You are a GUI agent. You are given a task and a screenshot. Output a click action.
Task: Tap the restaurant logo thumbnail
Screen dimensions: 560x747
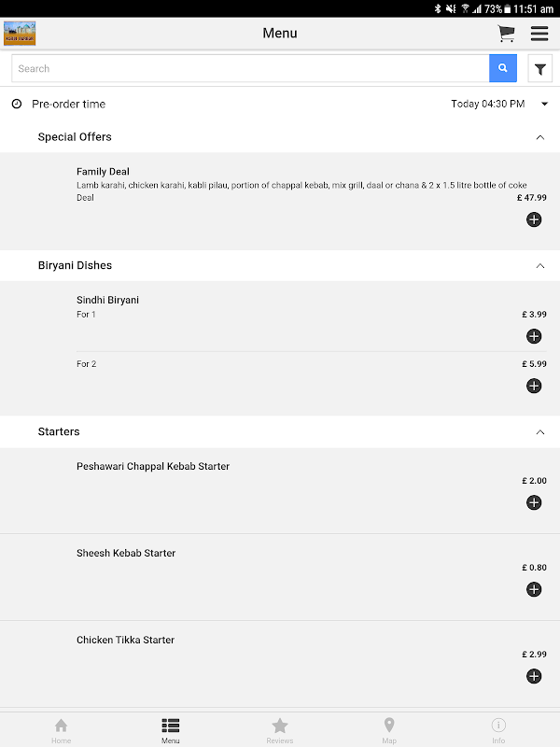pos(20,34)
